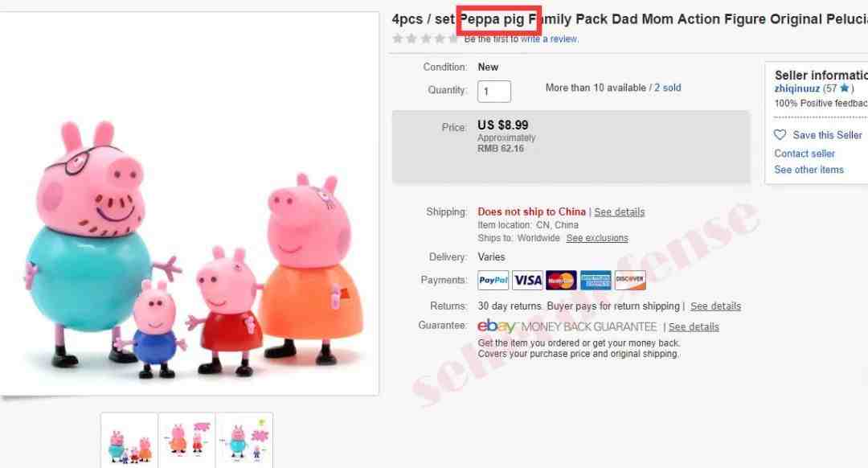Open seller profile zhiqinuuz
The height and width of the screenshot is (468, 868).
(796, 88)
